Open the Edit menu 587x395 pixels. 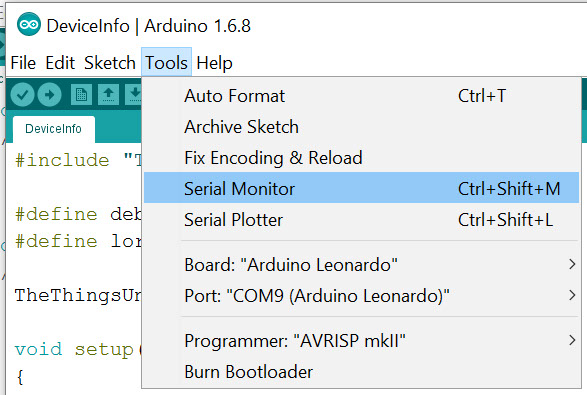click(60, 63)
